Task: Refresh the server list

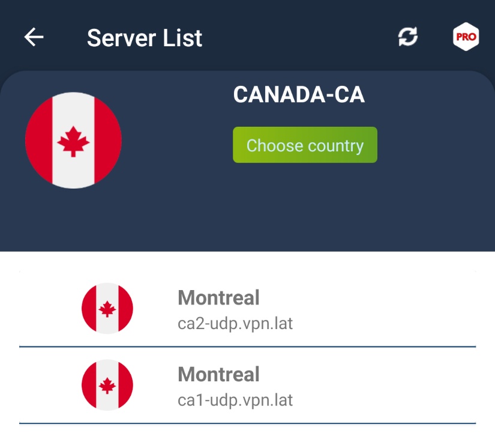Action: tap(408, 37)
